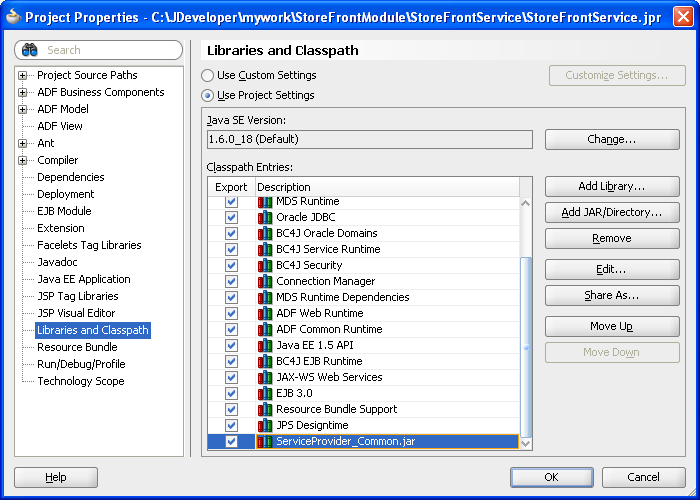Click the BC4J Service Runtime library icon
The width and height of the screenshot is (700, 500).
pyautogui.click(x=265, y=249)
